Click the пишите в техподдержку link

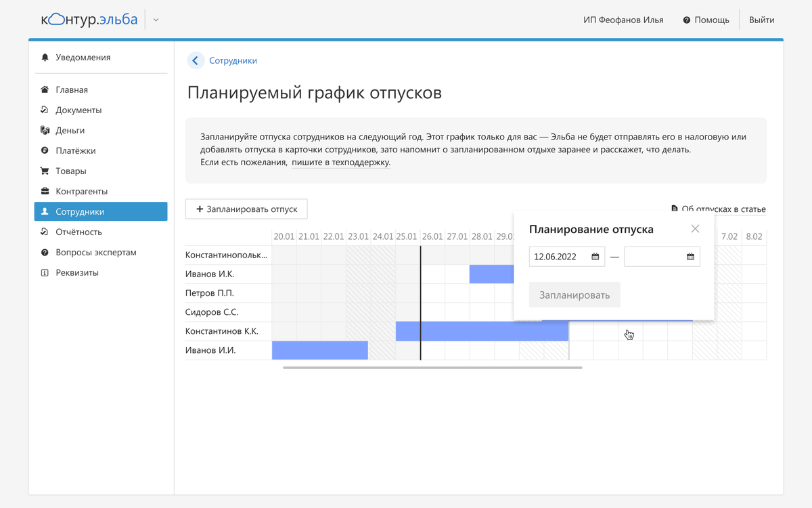[x=341, y=163]
